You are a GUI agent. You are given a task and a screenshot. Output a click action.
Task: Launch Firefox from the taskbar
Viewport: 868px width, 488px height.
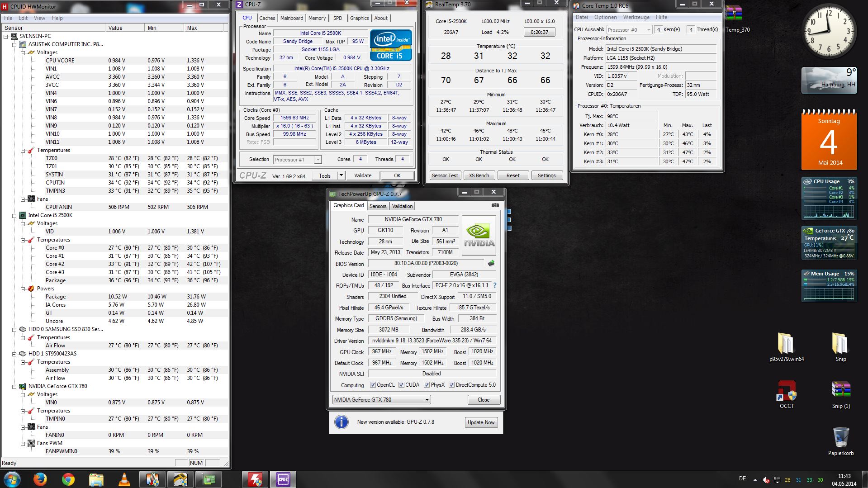point(40,479)
